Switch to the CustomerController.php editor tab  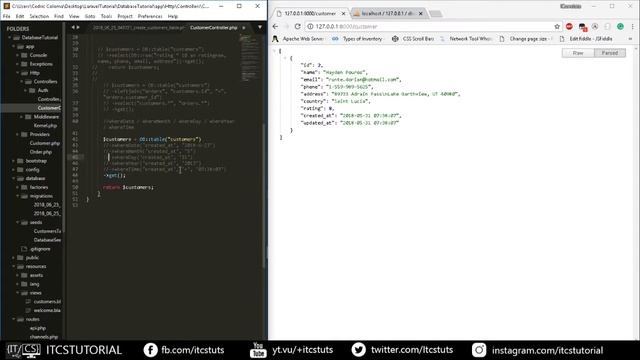tap(213, 28)
